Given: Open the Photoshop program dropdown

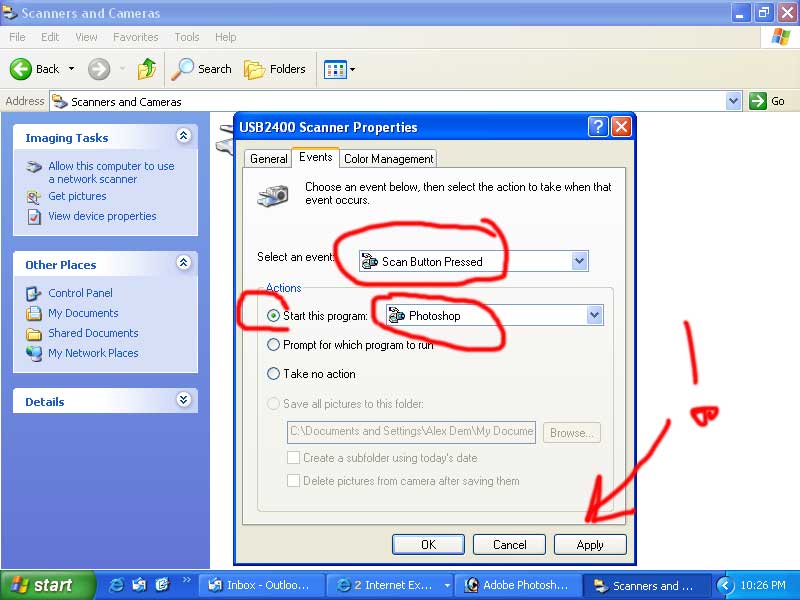Looking at the screenshot, I should tap(594, 315).
